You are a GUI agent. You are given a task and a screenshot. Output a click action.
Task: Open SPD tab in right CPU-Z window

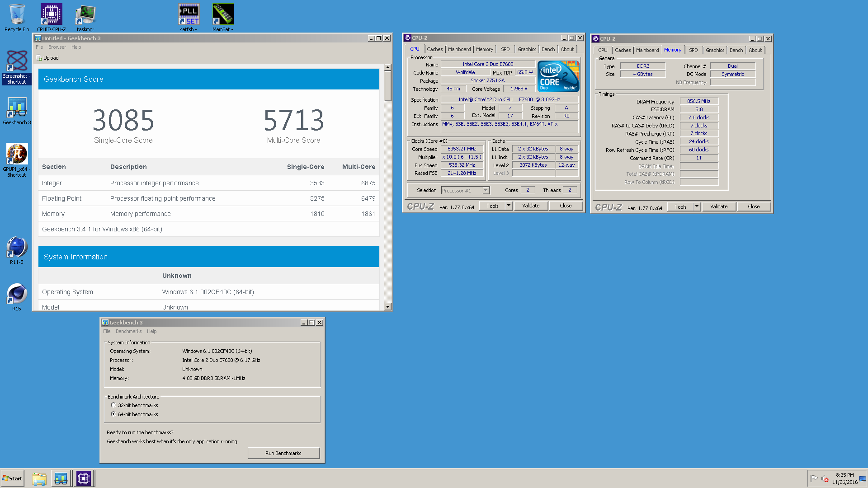[x=693, y=50]
